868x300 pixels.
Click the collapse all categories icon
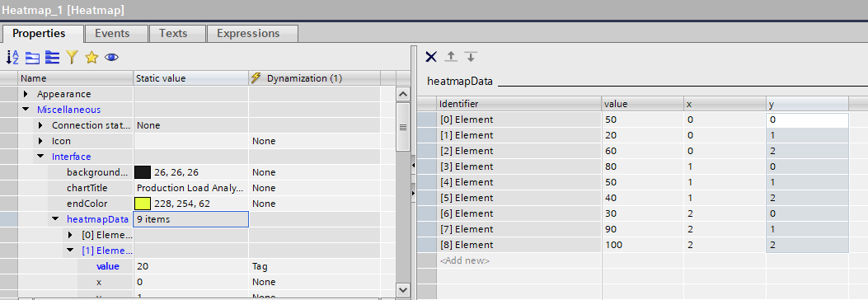coord(33,57)
